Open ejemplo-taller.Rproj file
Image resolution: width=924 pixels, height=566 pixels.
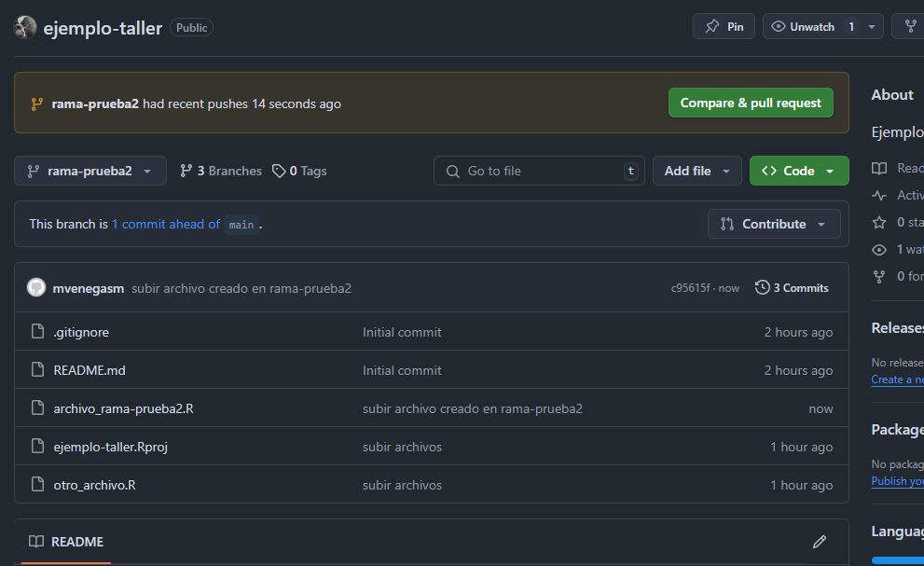(111, 447)
